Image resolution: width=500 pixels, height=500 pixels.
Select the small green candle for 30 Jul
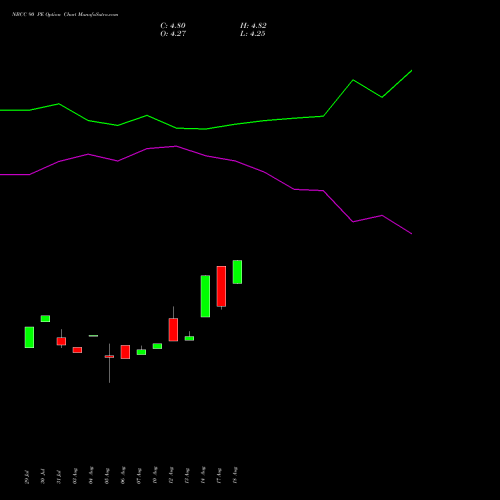pyautogui.click(x=45, y=319)
